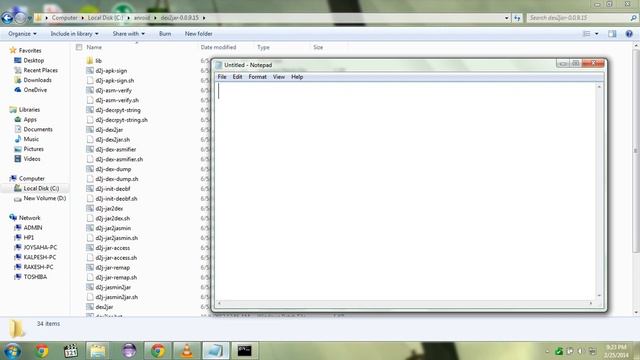
Task: Click the Explorer Forward navigation button
Action: tap(20, 18)
